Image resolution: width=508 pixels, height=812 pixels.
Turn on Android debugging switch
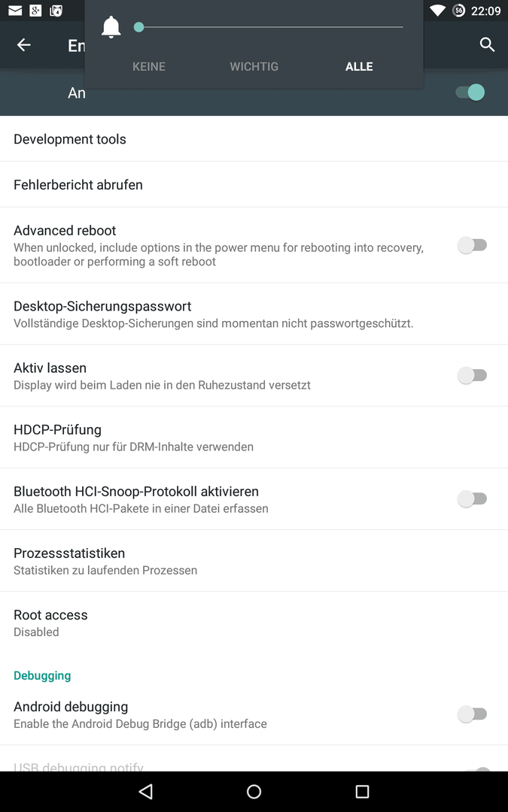tap(472, 714)
